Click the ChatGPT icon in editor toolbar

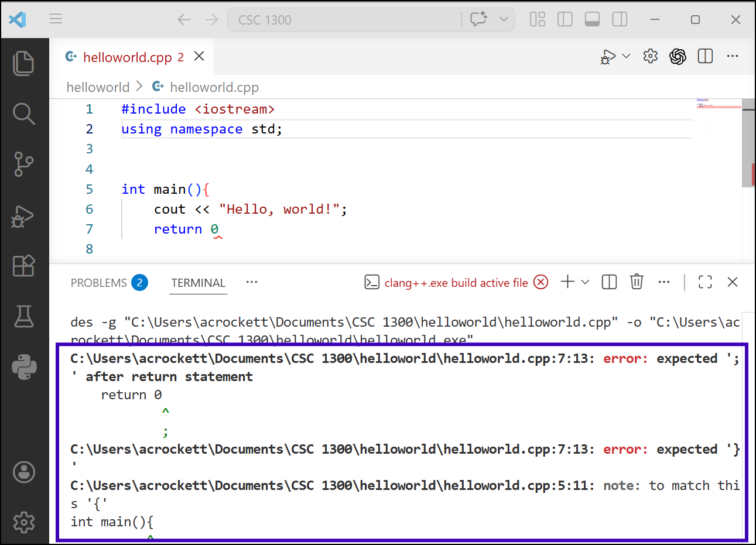point(678,56)
